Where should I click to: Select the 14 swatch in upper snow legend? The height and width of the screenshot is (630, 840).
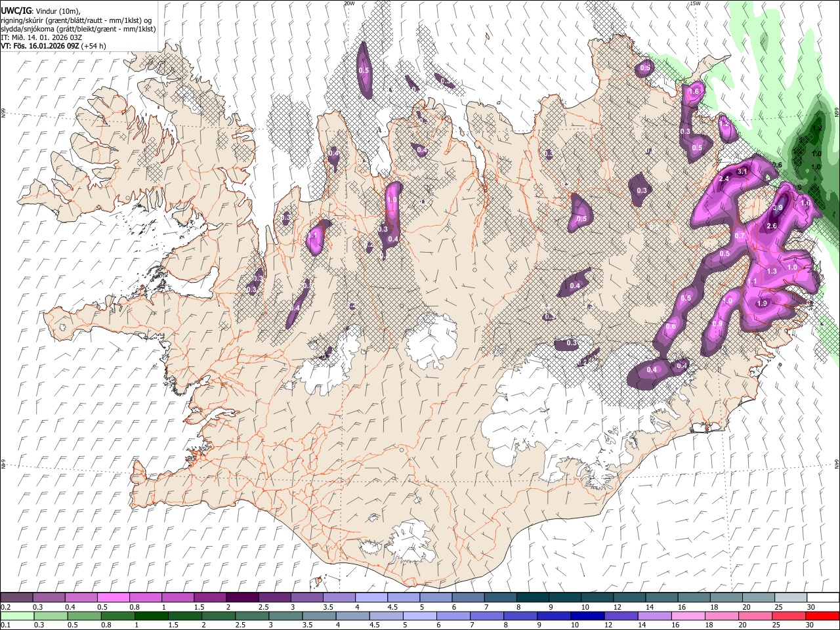point(661,598)
